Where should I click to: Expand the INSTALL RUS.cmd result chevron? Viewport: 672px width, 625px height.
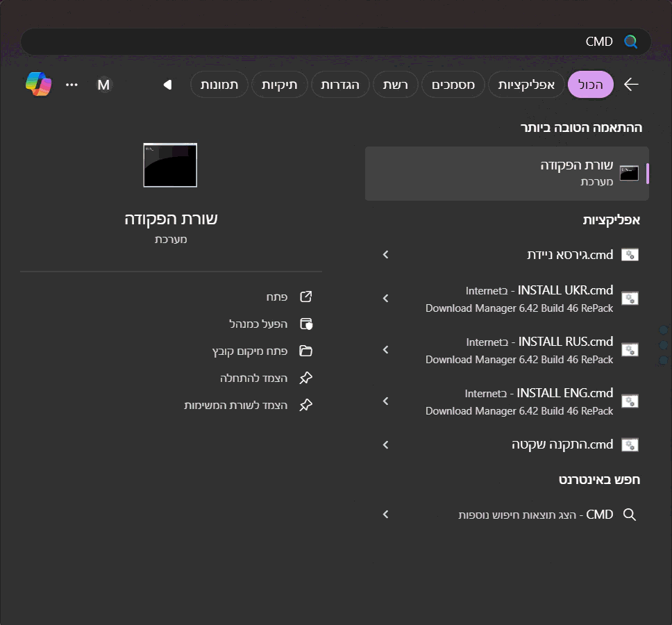(386, 349)
